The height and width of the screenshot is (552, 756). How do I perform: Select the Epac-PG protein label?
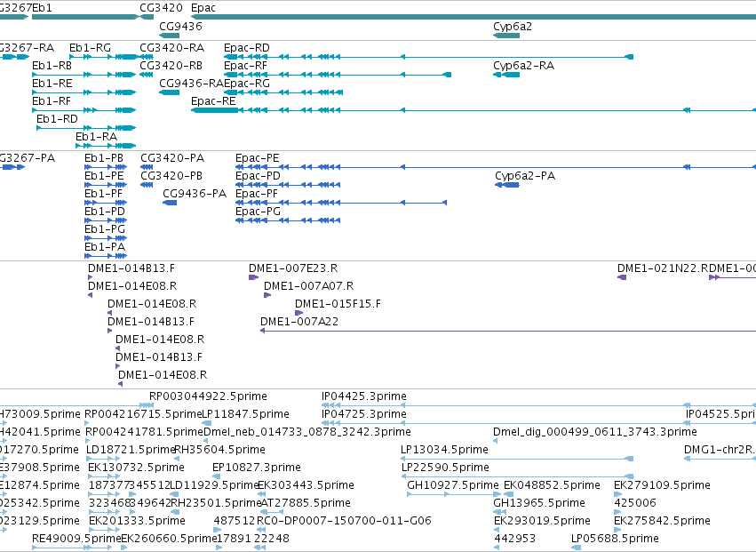(x=258, y=212)
